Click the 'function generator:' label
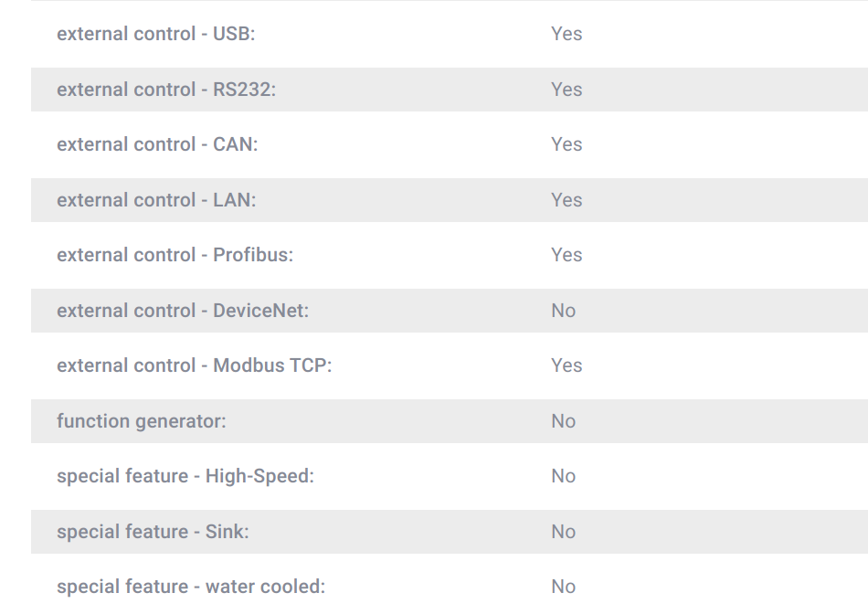Viewport: 868px width, 614px height. coord(141,421)
